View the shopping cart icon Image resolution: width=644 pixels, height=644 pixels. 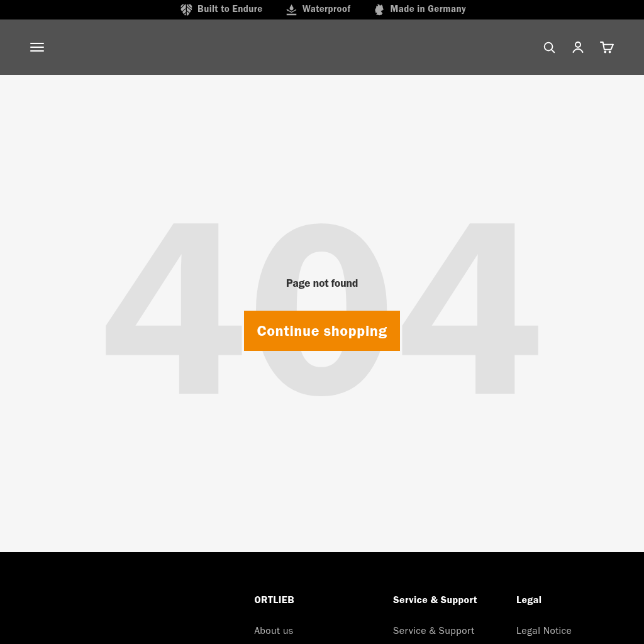pos(607,47)
